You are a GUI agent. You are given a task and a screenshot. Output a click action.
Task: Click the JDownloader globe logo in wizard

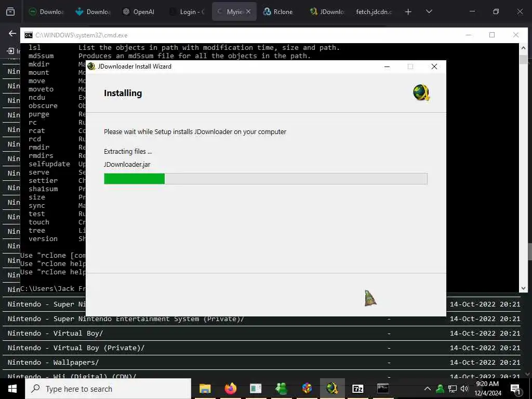tap(421, 92)
